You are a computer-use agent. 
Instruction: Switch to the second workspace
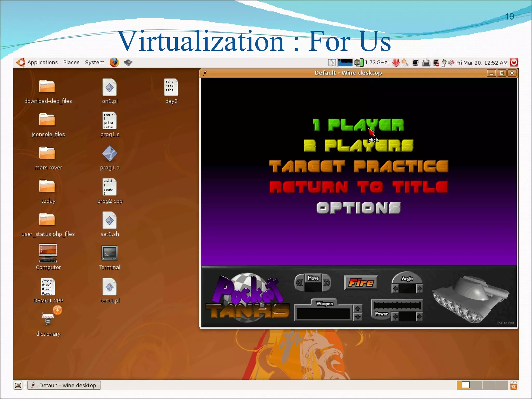[476, 385]
